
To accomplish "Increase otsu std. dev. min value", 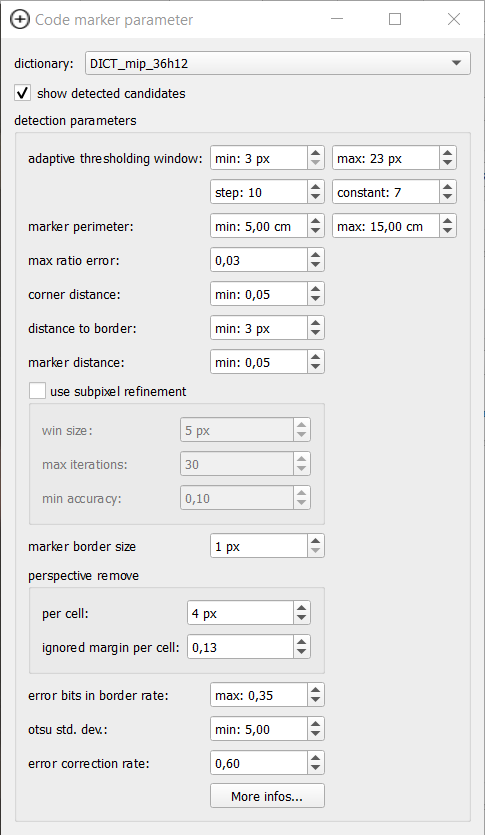I will (x=316, y=725).
